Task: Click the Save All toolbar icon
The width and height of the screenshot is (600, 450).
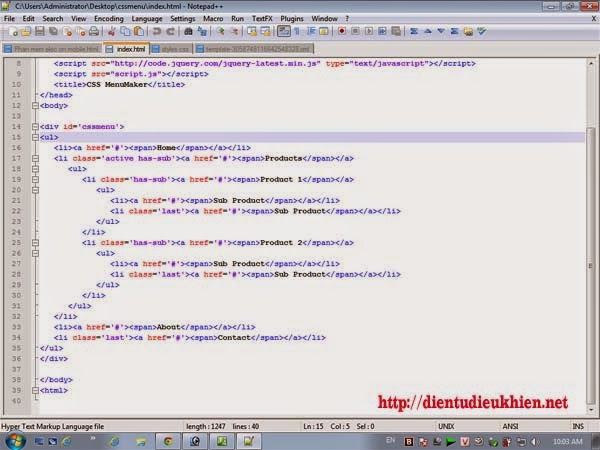Action: (x=54, y=32)
